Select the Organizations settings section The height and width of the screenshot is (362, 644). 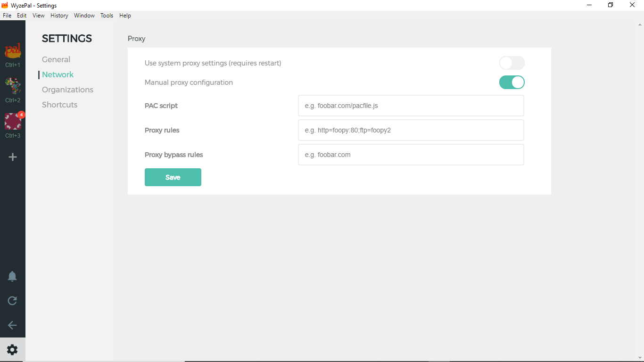click(67, 90)
